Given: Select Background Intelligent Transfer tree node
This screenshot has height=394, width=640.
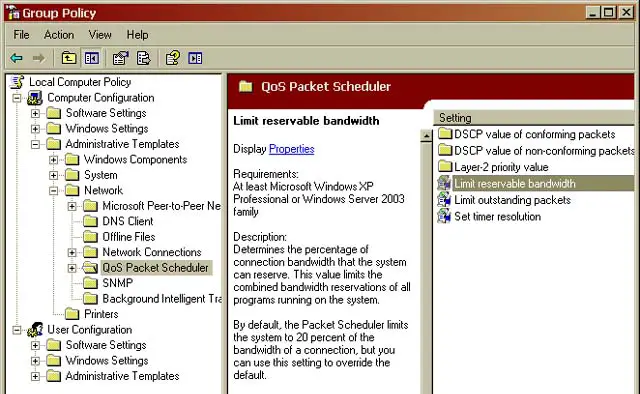Looking at the screenshot, I should coord(162,299).
